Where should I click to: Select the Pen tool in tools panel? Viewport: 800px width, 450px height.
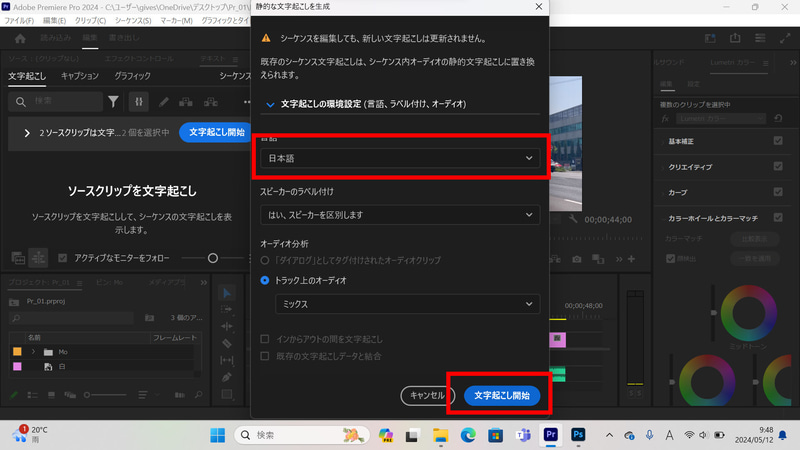click(227, 377)
